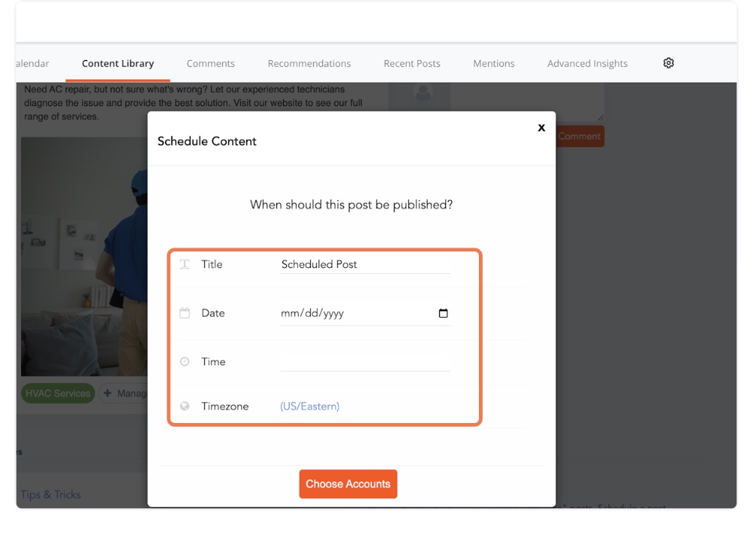
Task: Click the user avatar placeholder
Action: [x=423, y=94]
